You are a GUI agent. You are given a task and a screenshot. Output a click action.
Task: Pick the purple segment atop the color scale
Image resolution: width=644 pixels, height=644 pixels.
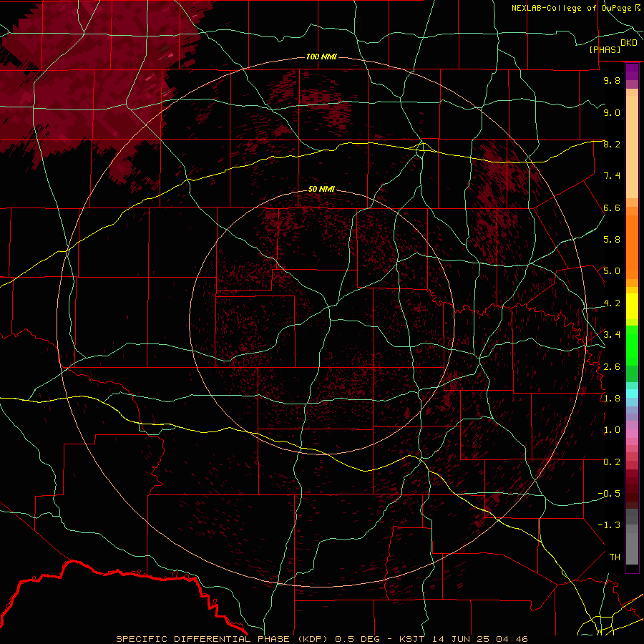tap(632, 72)
